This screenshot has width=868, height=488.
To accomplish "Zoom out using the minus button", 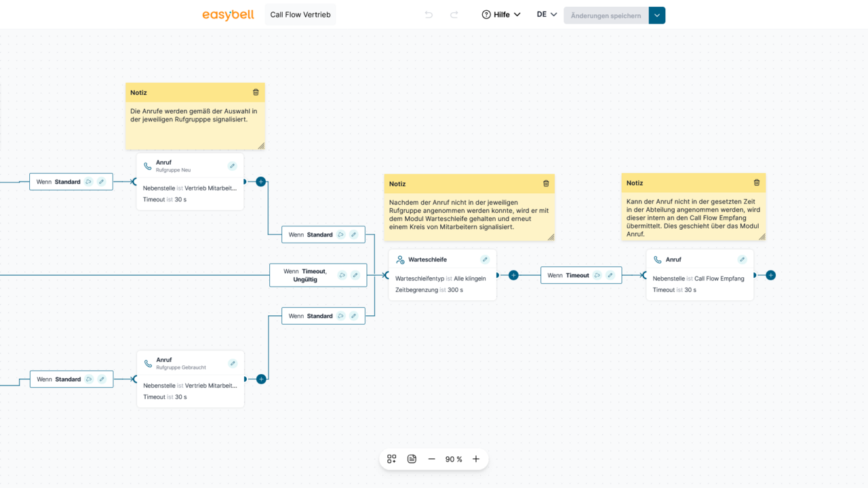I will click(x=431, y=459).
